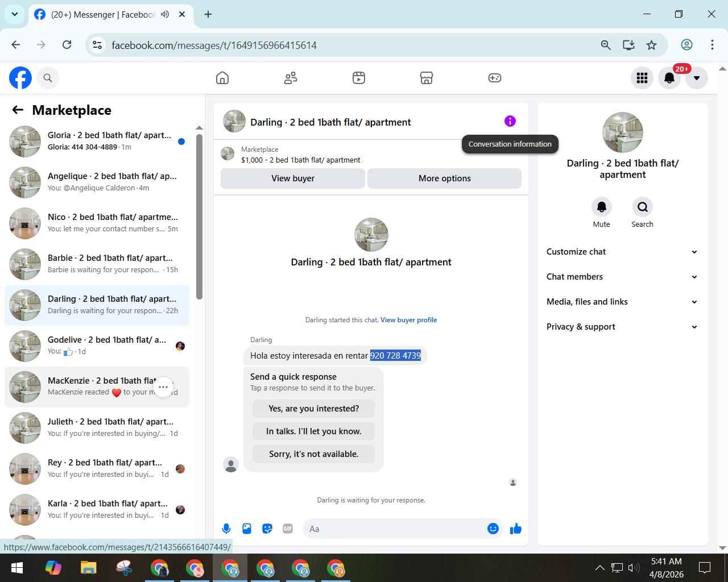
Task: Open the Video (Watch) icon
Action: click(359, 78)
